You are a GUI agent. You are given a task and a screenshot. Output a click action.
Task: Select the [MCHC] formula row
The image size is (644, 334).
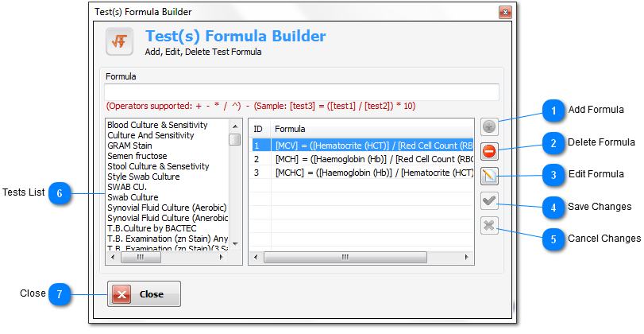361,173
